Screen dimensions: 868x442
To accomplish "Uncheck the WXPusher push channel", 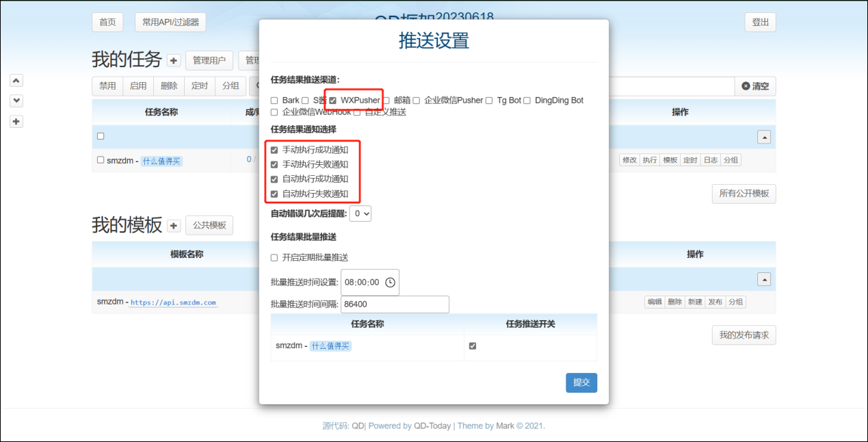I will coord(333,101).
